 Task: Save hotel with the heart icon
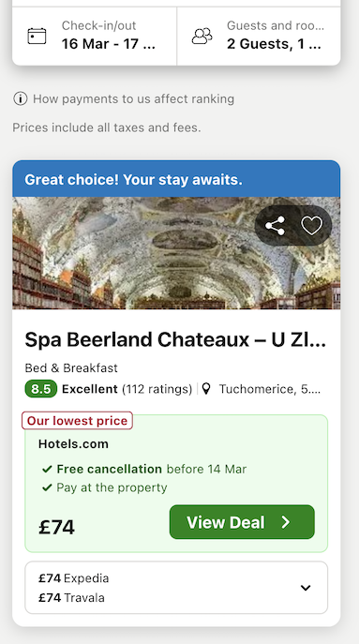(312, 226)
